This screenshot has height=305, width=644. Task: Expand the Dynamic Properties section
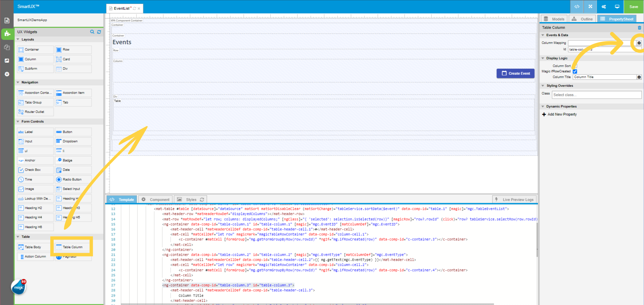click(543, 106)
